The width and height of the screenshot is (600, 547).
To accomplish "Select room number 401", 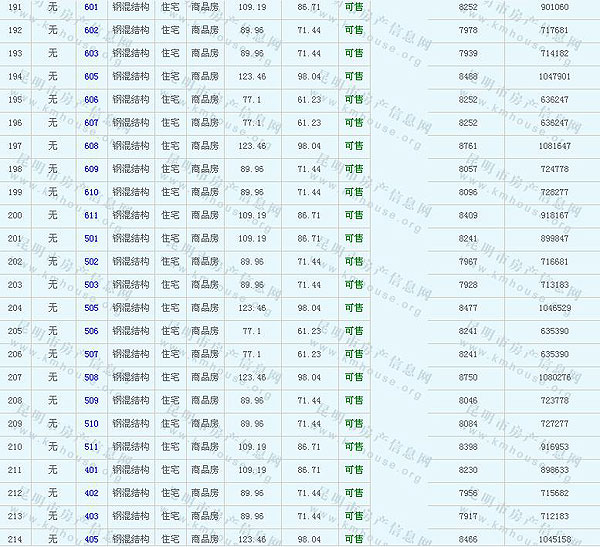I will tap(91, 470).
